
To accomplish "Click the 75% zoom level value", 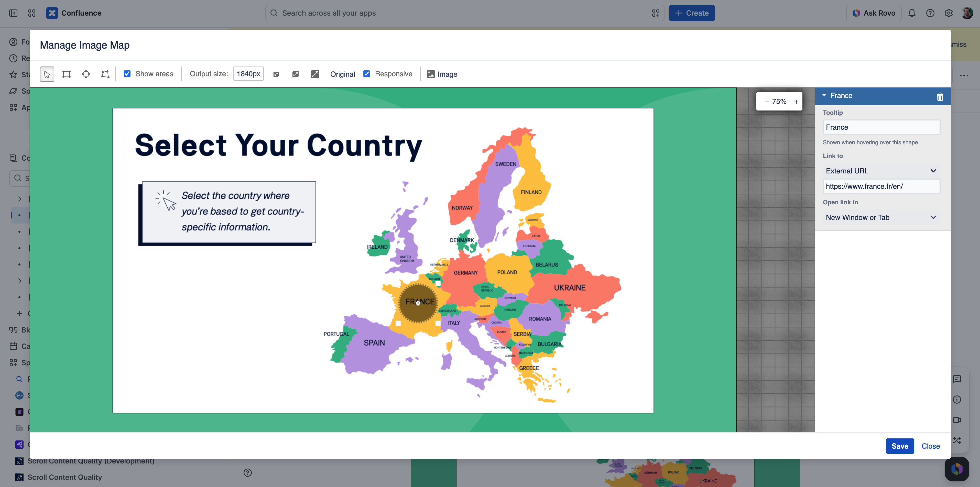I will point(779,102).
